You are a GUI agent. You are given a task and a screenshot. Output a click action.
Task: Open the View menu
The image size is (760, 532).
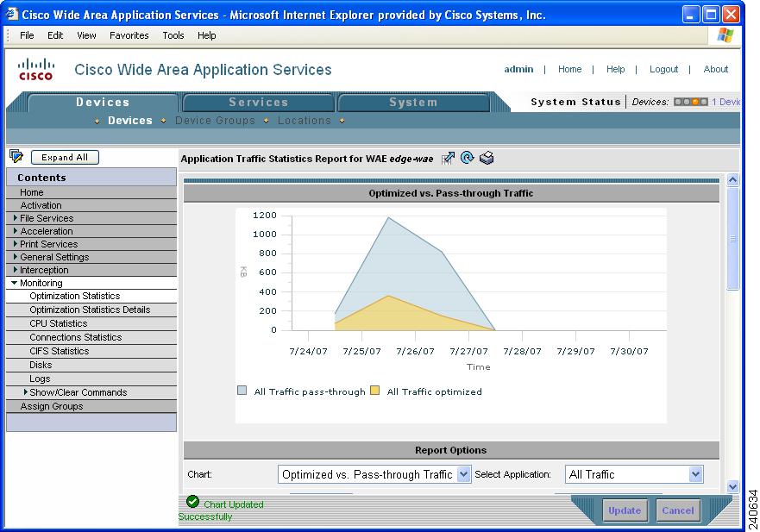tap(86, 35)
